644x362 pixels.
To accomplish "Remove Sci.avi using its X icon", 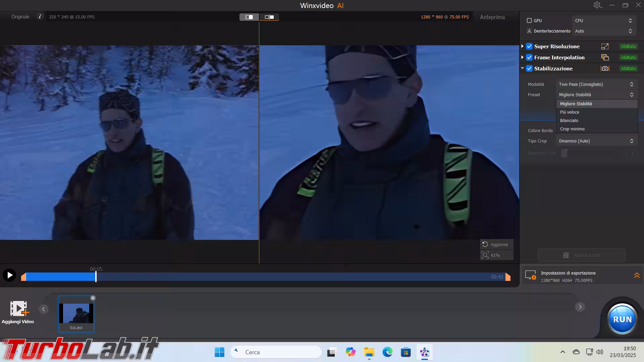I will coord(93,298).
